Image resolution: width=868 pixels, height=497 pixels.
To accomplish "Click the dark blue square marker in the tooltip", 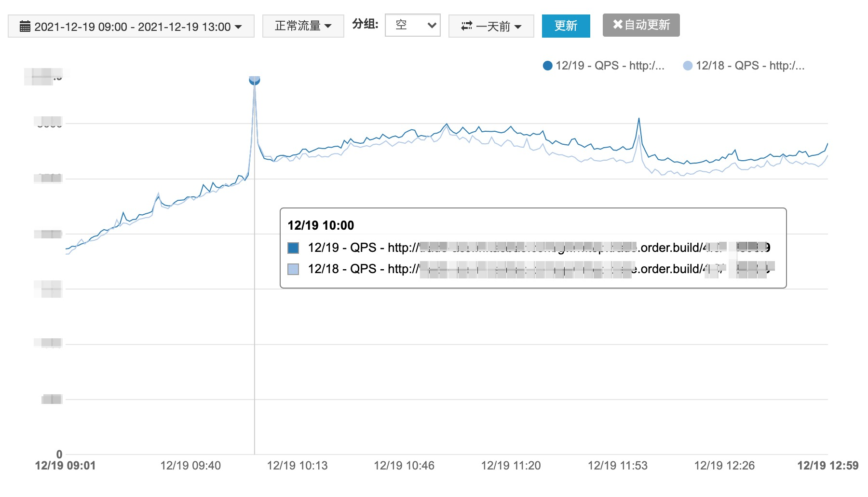I will coord(295,248).
